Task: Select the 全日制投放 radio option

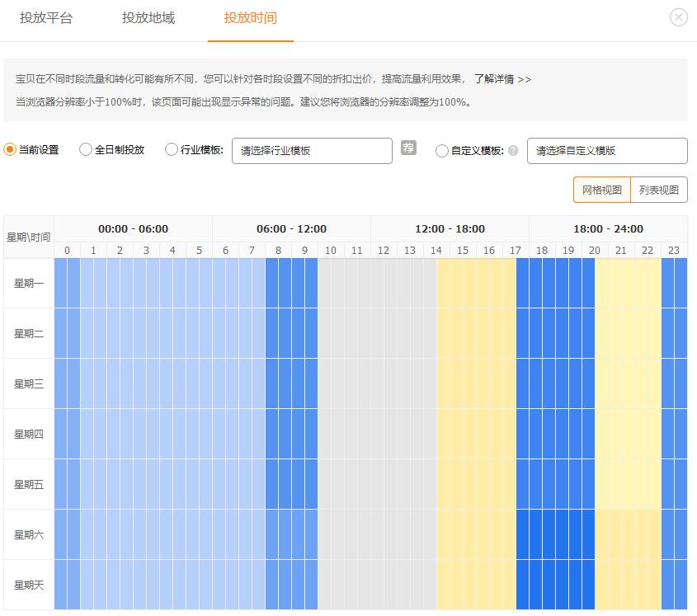Action: point(86,150)
